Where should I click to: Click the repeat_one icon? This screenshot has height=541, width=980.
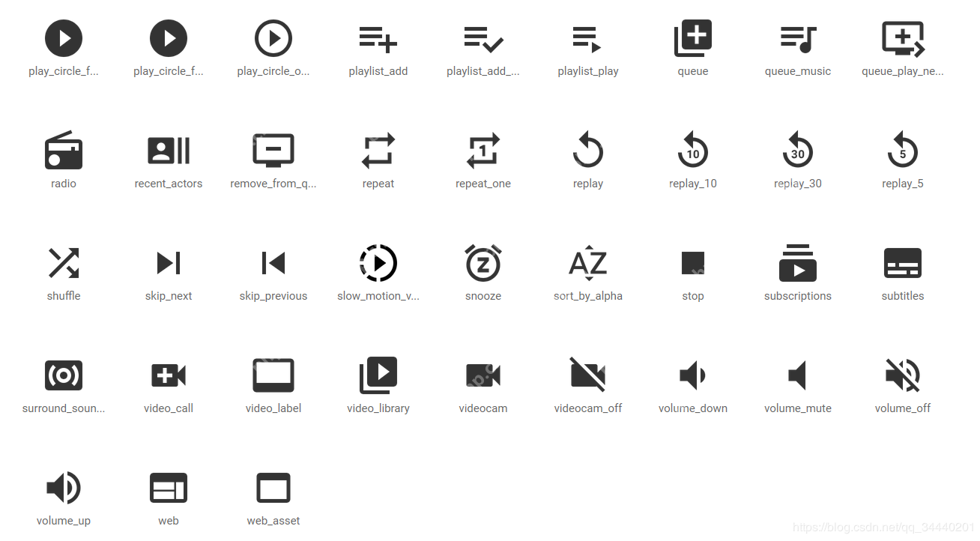(x=483, y=151)
